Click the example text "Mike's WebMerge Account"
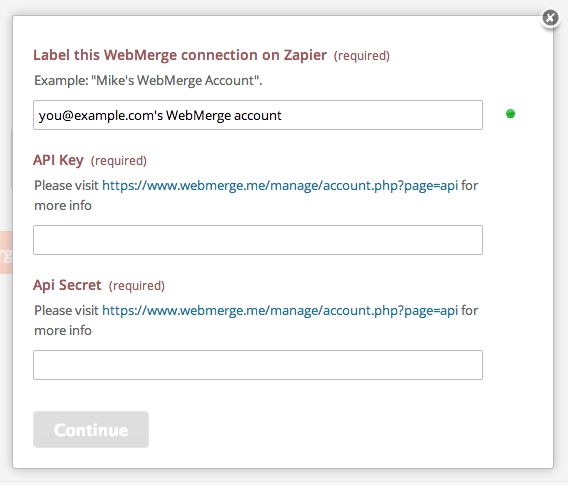This screenshot has width=568, height=485. (x=176, y=80)
